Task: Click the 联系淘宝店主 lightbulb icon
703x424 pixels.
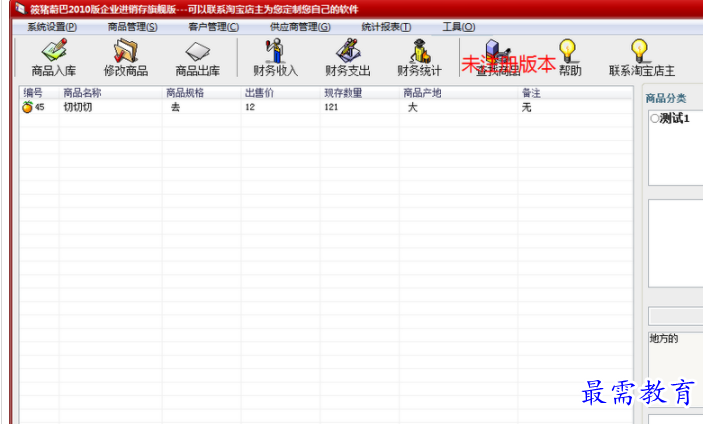Action: (640, 51)
